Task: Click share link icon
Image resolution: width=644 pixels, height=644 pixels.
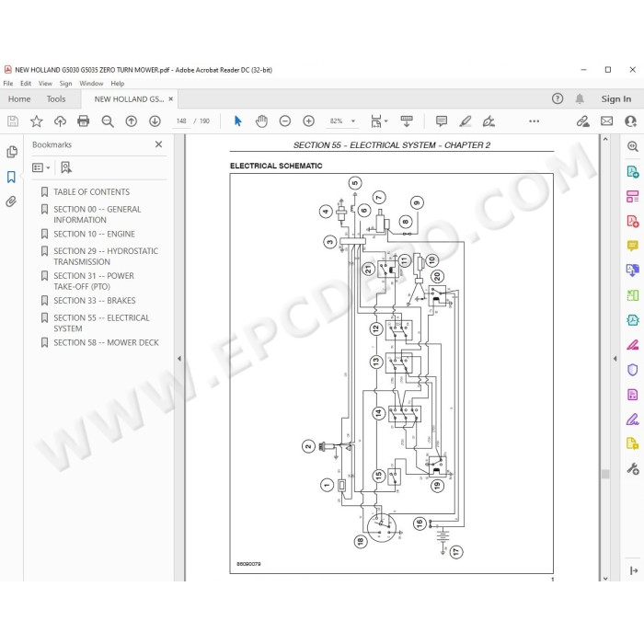Action: (582, 121)
